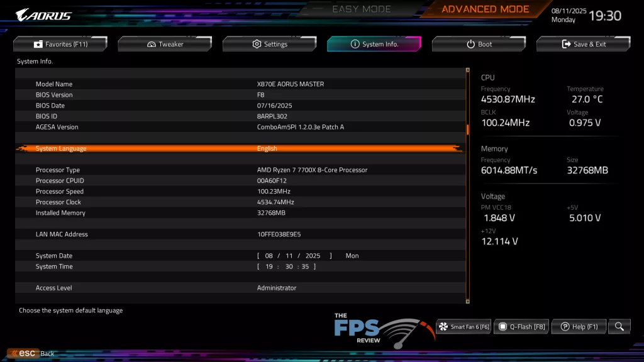Click the AORUS logo

click(43, 15)
